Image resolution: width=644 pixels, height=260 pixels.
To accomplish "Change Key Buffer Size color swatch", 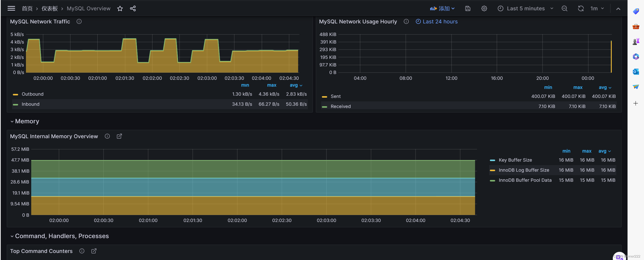I will point(492,160).
